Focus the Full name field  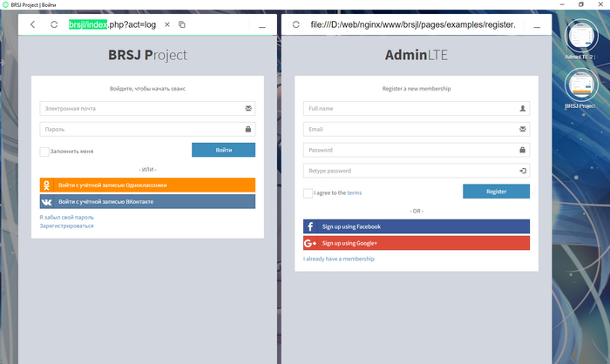(x=417, y=109)
